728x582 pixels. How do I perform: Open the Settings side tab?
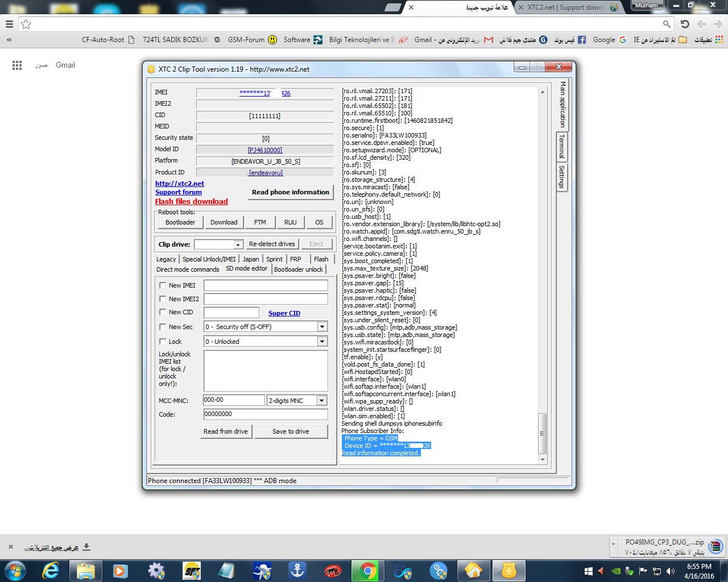tap(562, 177)
